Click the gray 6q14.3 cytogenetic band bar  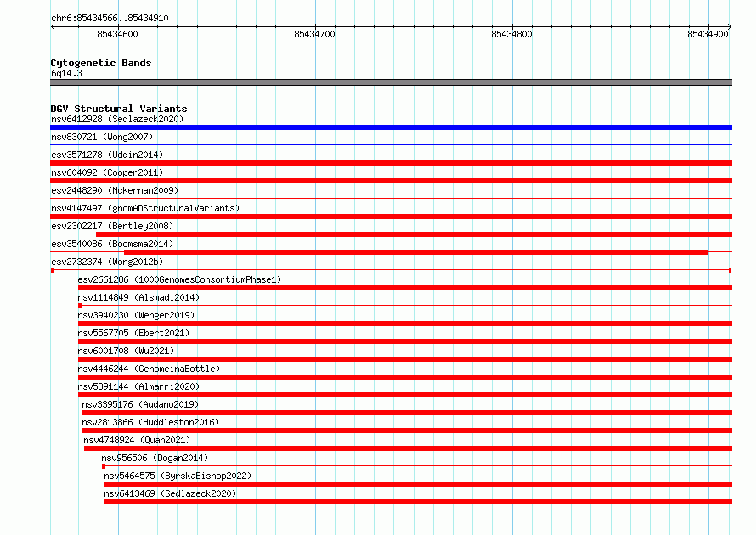391,82
